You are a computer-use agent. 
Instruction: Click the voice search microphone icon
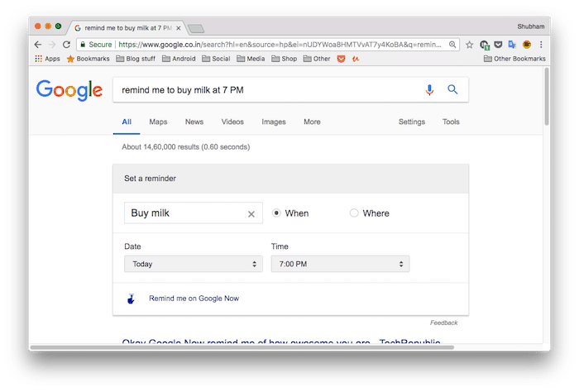click(x=429, y=90)
